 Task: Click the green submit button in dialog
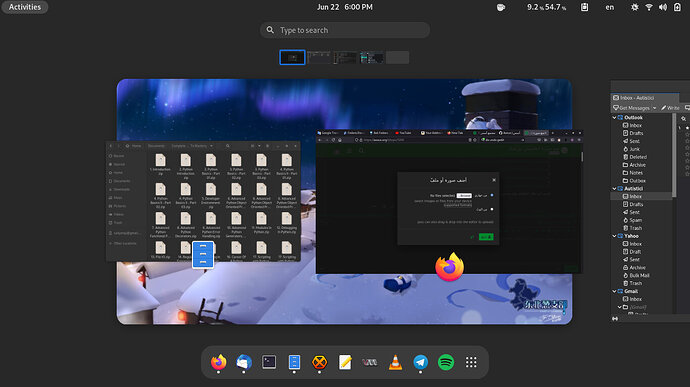click(x=486, y=237)
